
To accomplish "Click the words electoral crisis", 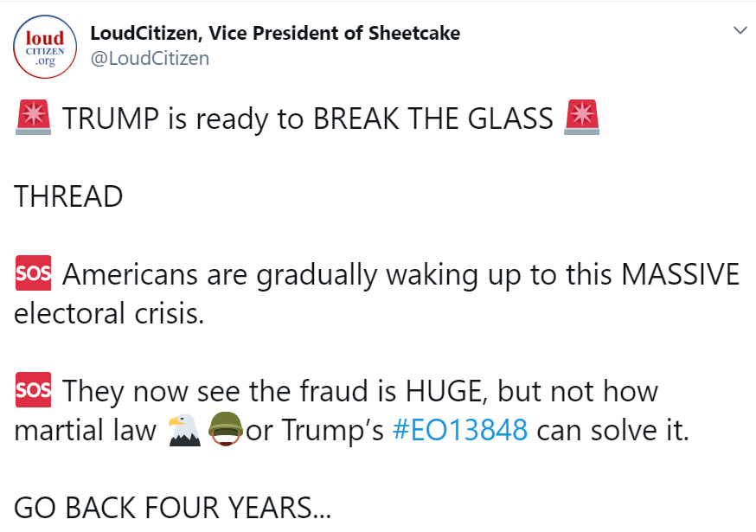I will click(109, 313).
